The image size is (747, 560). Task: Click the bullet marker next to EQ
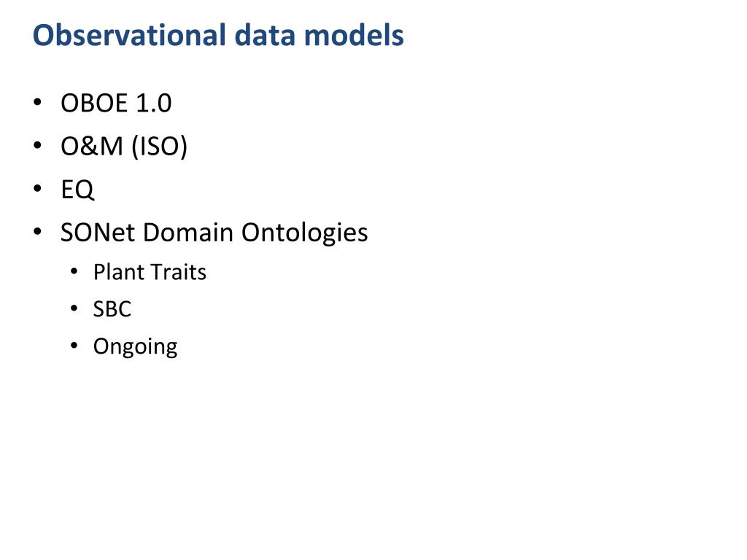[38, 189]
